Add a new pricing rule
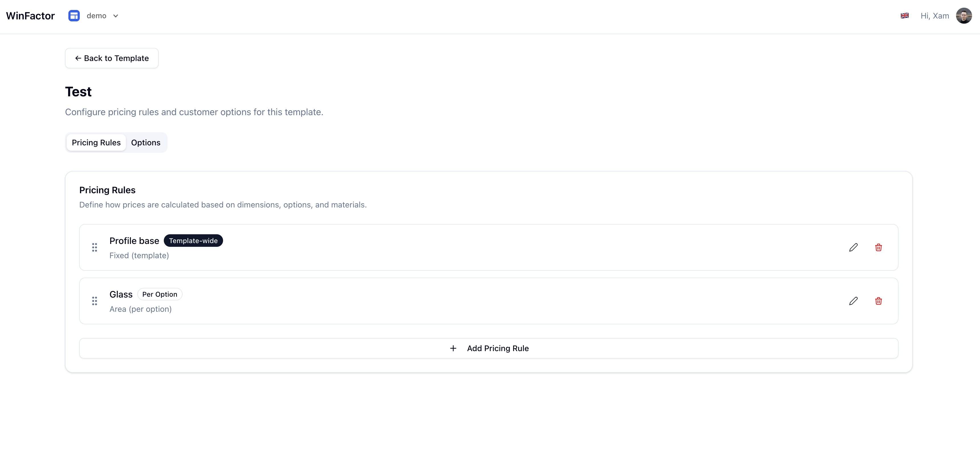 point(489,348)
